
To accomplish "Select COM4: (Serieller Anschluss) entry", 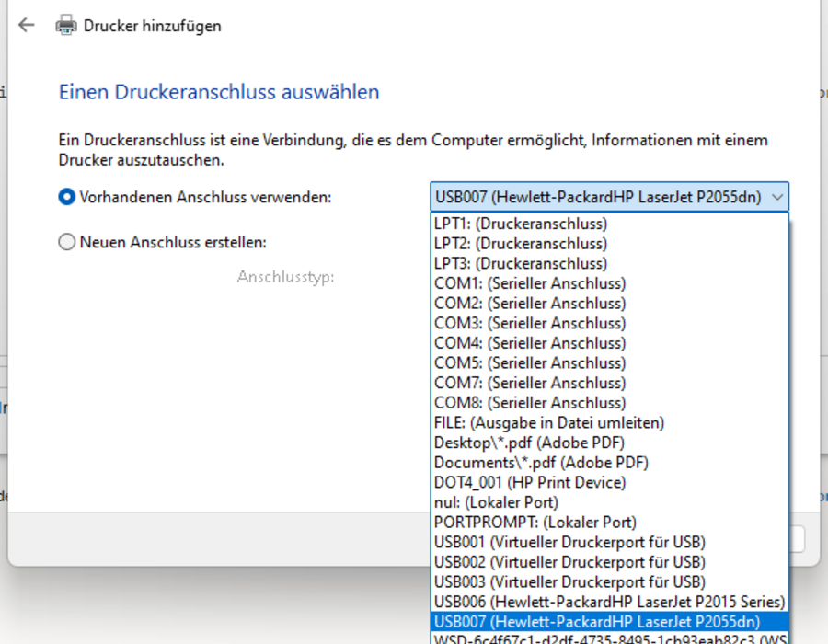I will coord(610,343).
